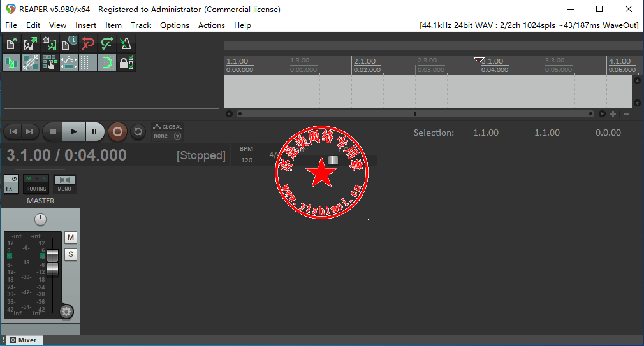The height and width of the screenshot is (346, 644).
Task: Click timeline ruler at 2.1.00
Action: click(365, 61)
